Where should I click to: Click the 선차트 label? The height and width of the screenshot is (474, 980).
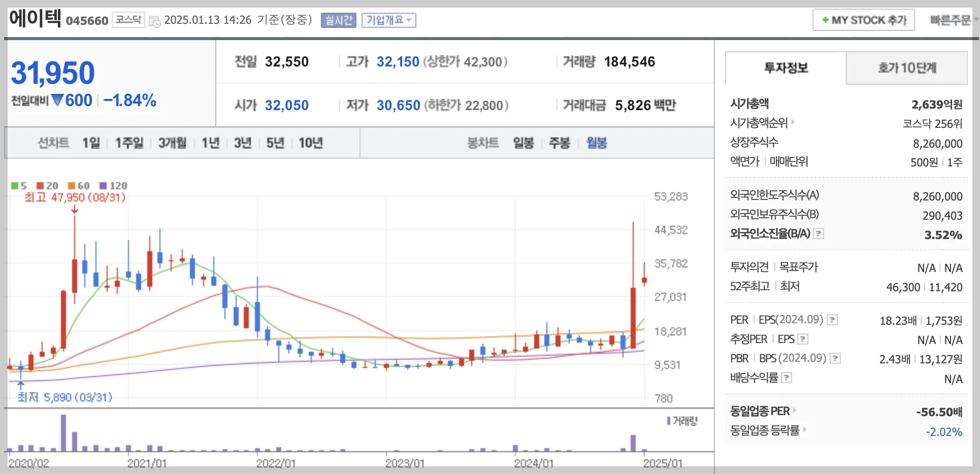(54, 143)
